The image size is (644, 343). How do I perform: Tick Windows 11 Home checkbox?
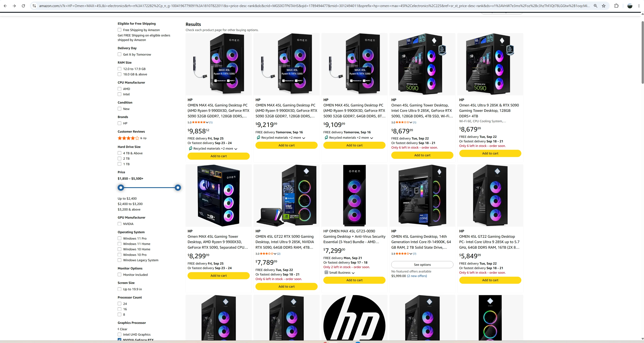[119, 244]
